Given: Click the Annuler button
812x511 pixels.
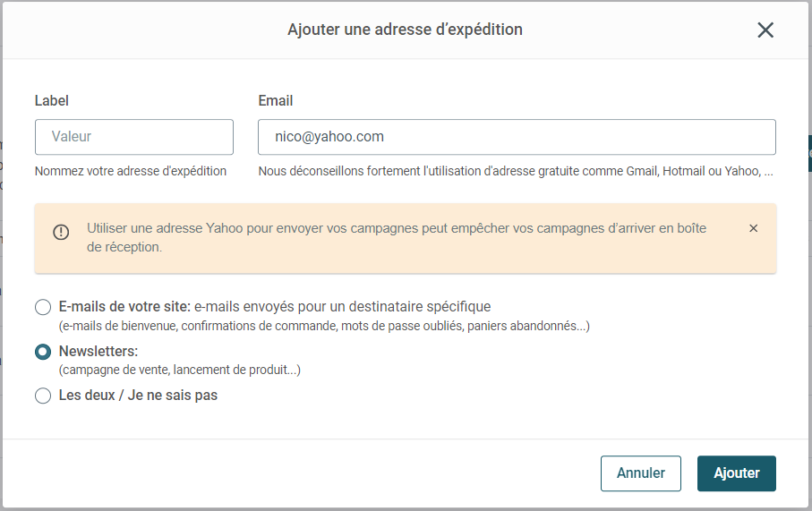Looking at the screenshot, I should coord(641,473).
